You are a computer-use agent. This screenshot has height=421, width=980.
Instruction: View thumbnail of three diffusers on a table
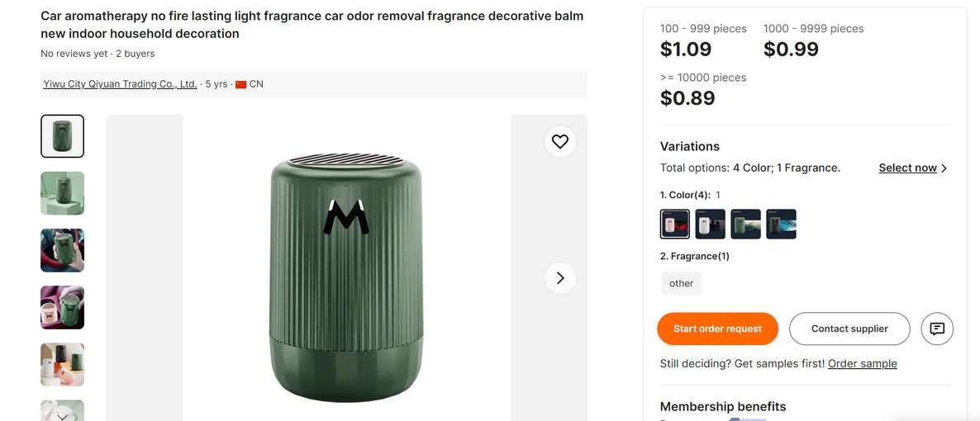[x=63, y=364]
